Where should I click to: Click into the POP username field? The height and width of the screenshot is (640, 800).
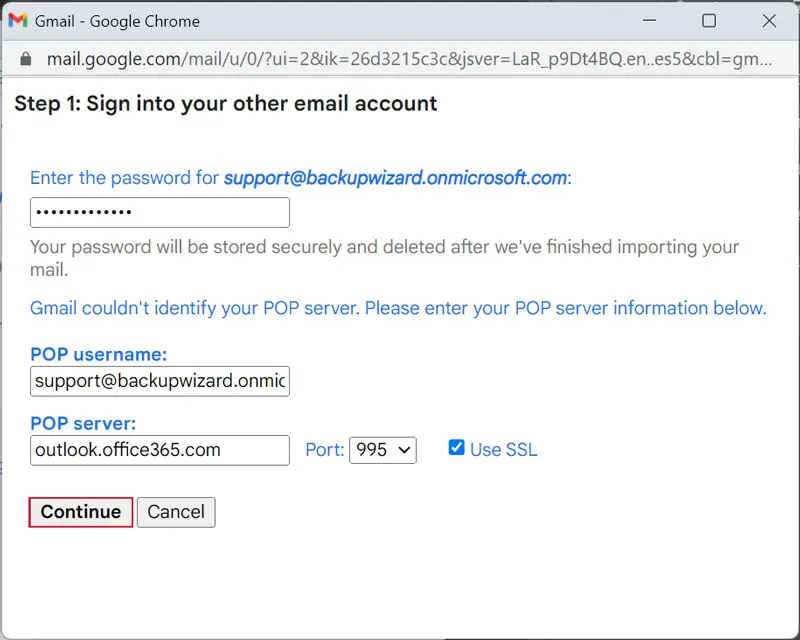pyautogui.click(x=160, y=381)
